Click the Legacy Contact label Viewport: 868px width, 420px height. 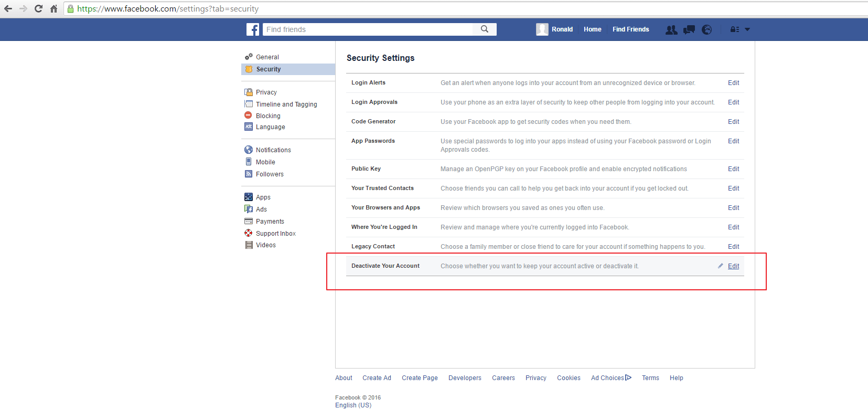coord(373,246)
